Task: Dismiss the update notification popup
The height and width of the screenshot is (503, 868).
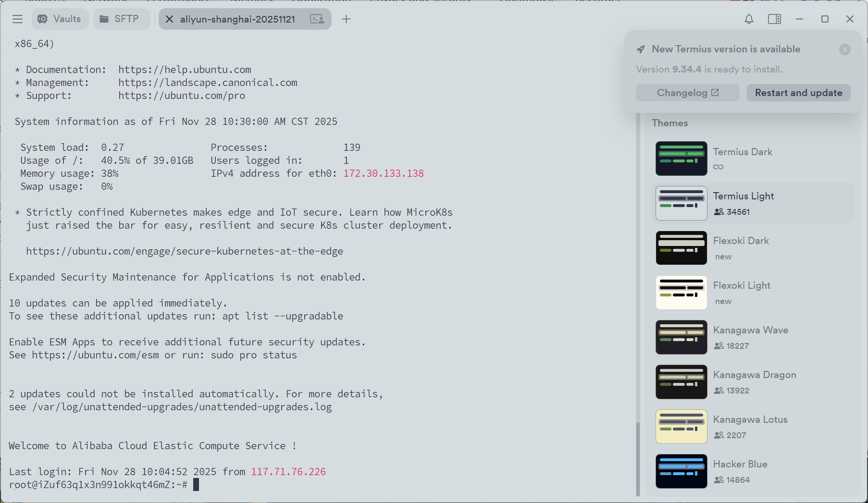Action: [844, 49]
